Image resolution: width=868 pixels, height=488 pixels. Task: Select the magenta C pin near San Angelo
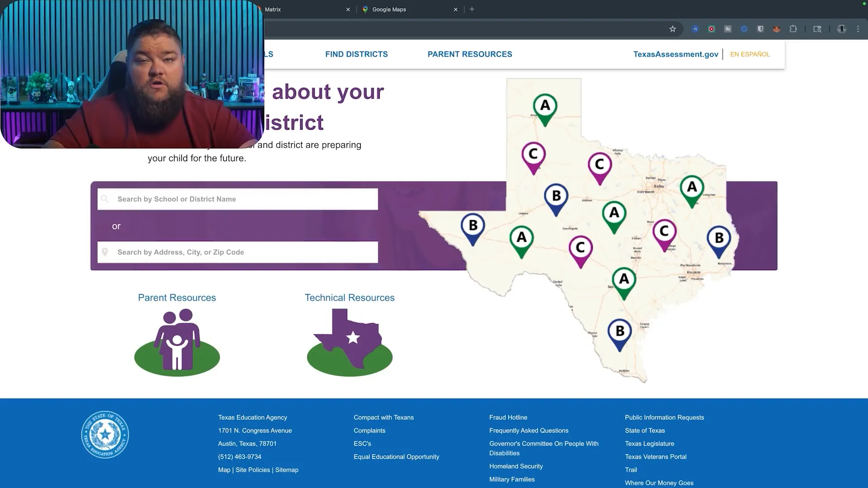[580, 252]
